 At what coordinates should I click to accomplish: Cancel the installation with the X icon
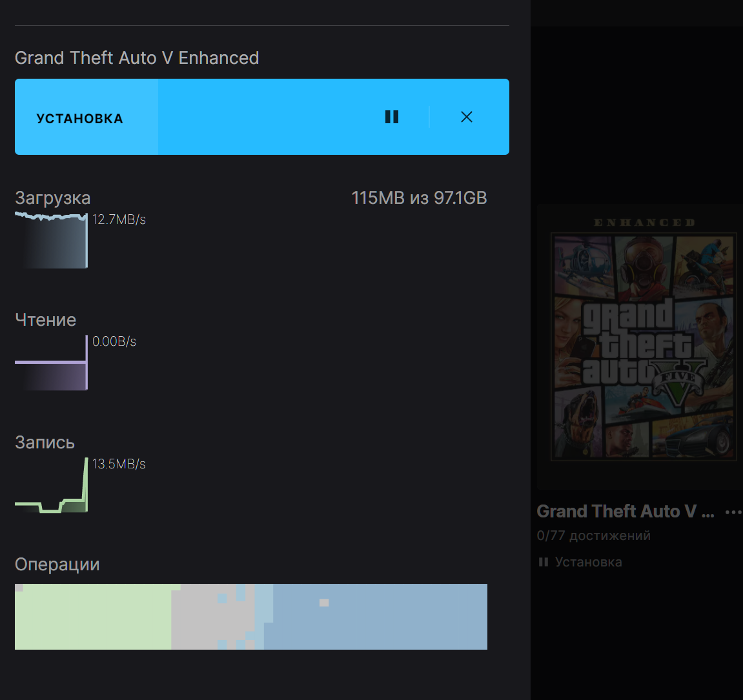[x=467, y=117]
